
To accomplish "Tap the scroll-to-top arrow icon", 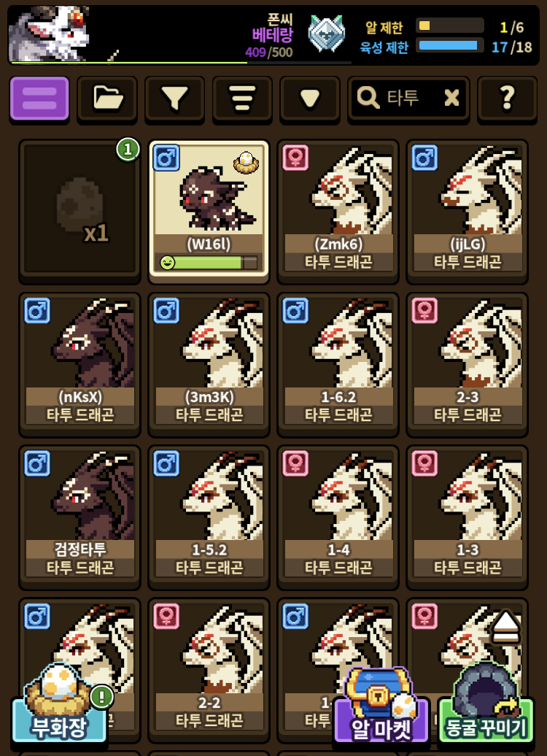I will tap(505, 626).
